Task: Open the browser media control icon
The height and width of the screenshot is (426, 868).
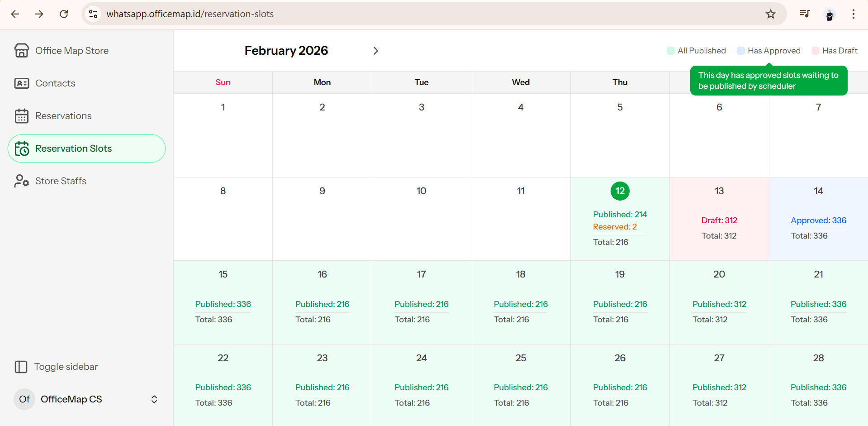Action: pyautogui.click(x=804, y=14)
